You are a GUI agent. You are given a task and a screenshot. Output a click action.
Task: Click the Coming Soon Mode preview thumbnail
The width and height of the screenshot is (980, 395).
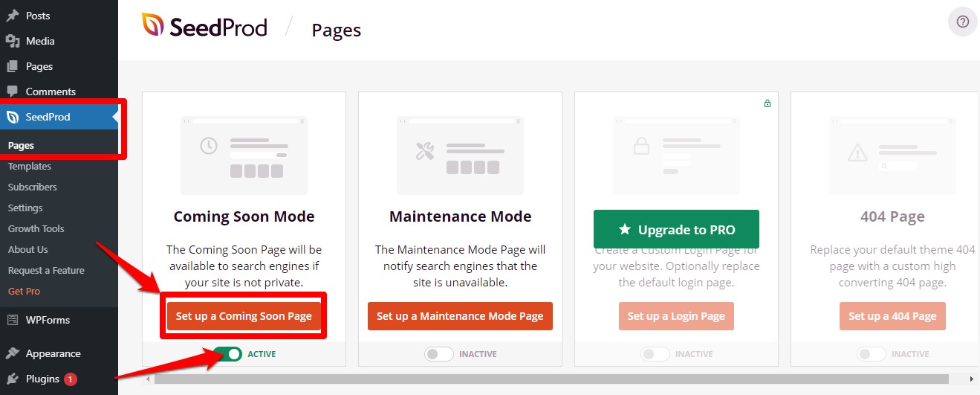coord(244,155)
